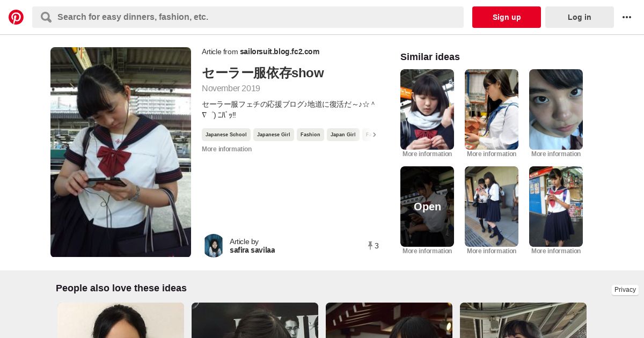Click the Similar ideas heading
Viewport: 644px width, 338px height.
tap(430, 57)
